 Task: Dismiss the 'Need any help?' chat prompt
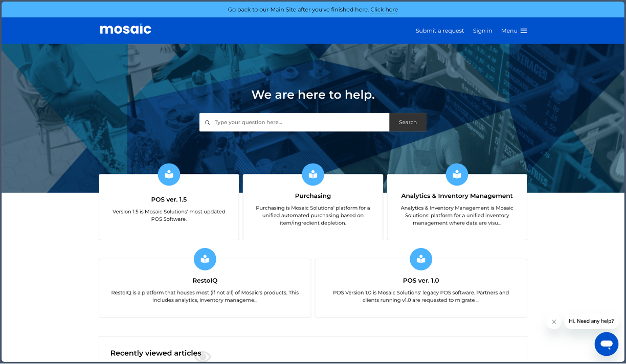point(554,322)
